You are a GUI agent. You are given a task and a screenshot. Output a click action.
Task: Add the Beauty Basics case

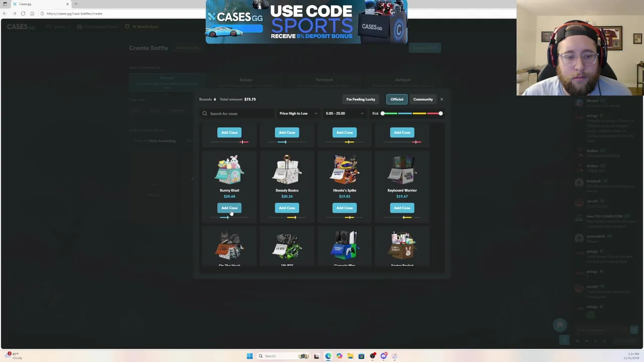[x=287, y=208]
